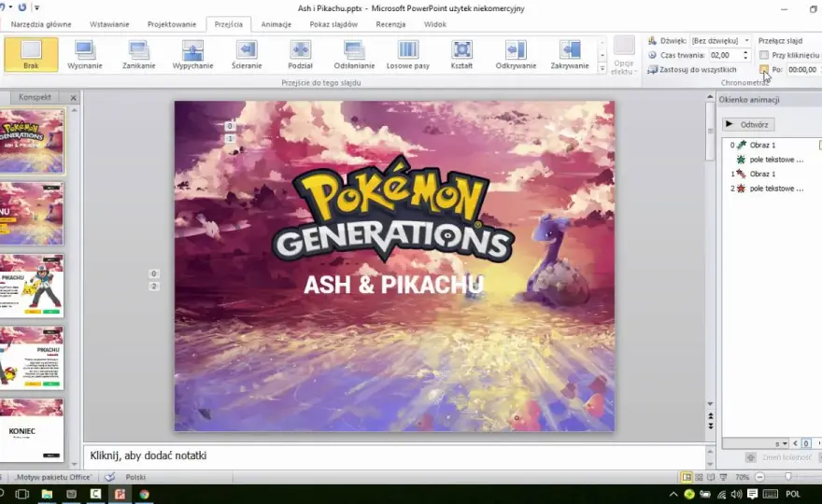Choose the Podział transition icon
Viewport: 822px width, 504px height.
300,54
